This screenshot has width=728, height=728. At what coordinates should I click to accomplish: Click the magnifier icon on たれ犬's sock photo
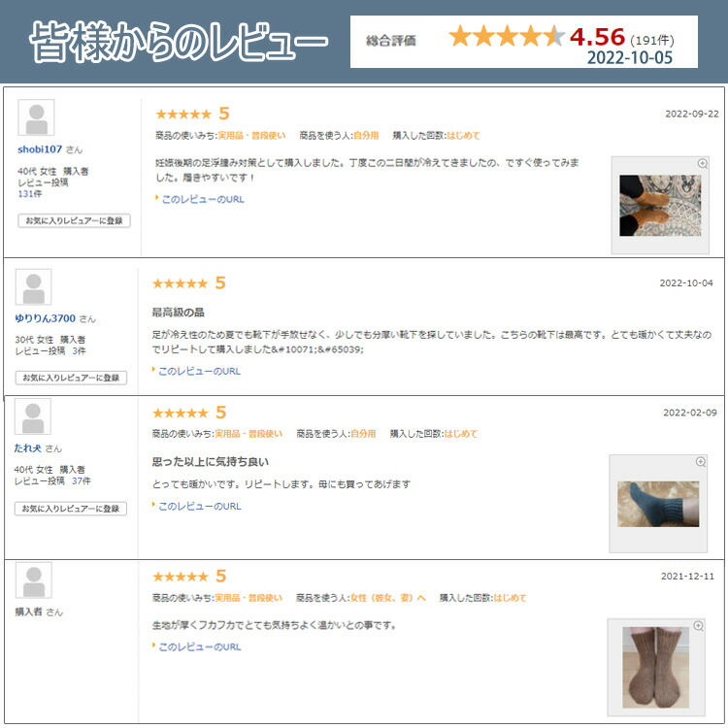(701, 461)
